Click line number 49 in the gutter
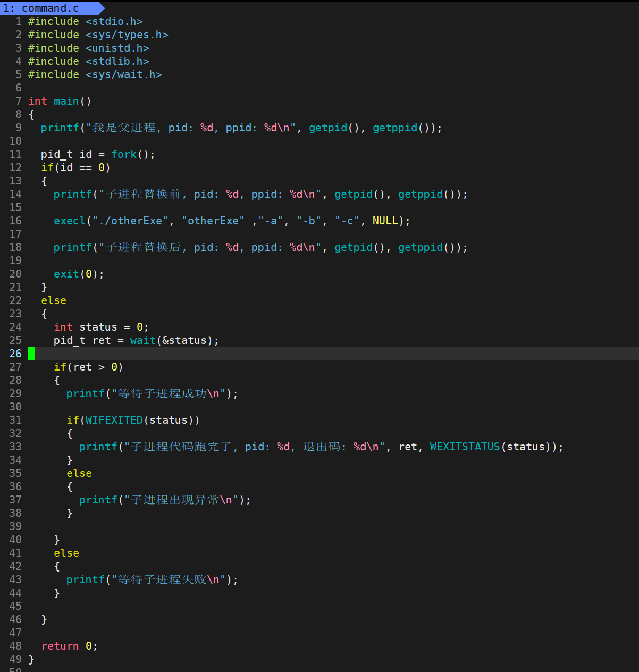Image resolution: width=639 pixels, height=672 pixels. click(15, 659)
